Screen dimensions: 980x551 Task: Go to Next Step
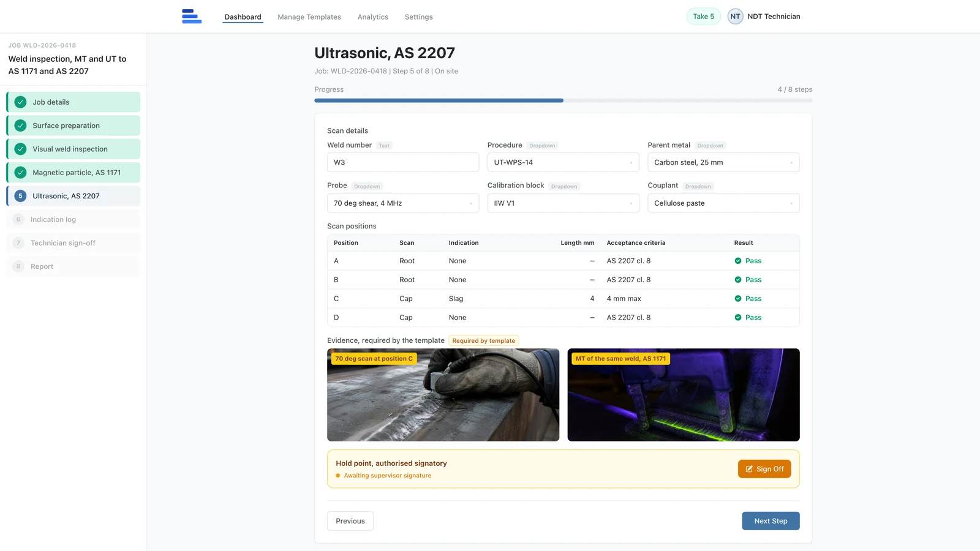pyautogui.click(x=771, y=521)
